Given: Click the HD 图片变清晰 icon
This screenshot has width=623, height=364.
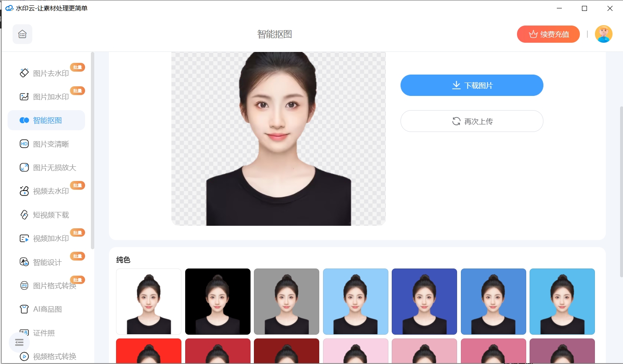Looking at the screenshot, I should point(24,144).
